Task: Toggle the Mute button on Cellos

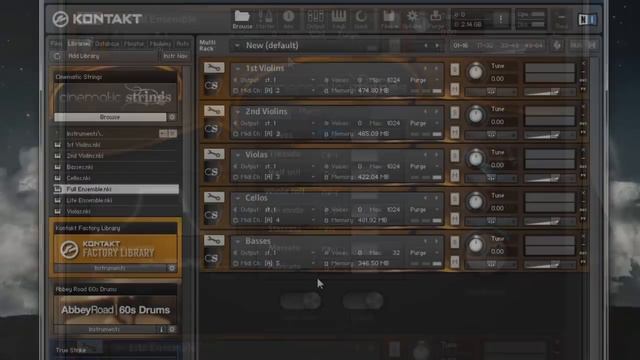Action: pos(455,219)
